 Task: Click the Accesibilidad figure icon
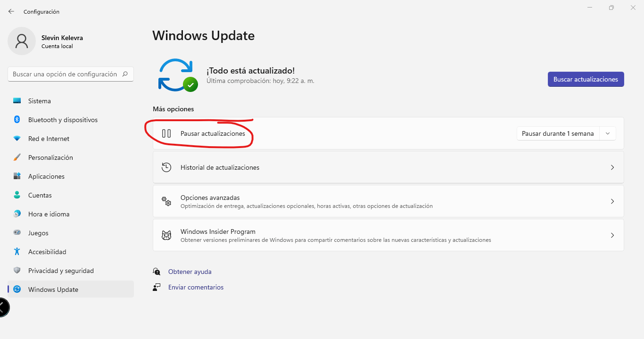pos(17,252)
